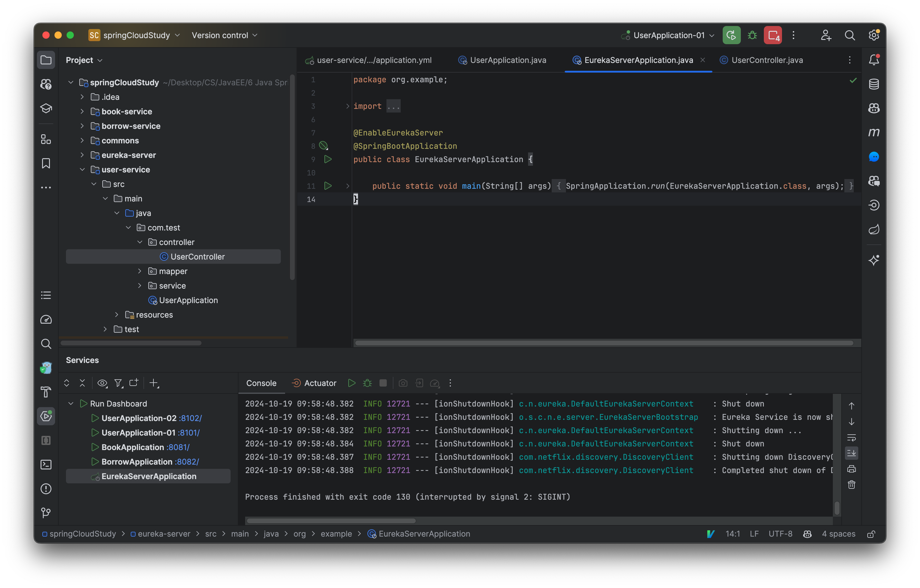Clear console output with trash icon
The image size is (920, 588).
tap(852, 485)
